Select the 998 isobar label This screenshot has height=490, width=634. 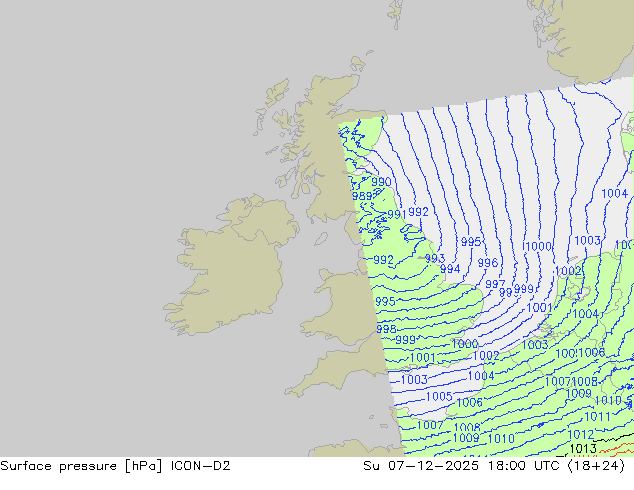pyautogui.click(x=387, y=329)
